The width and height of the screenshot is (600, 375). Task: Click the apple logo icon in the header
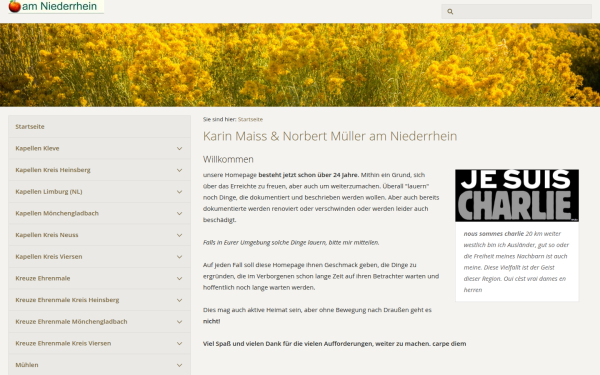pyautogui.click(x=15, y=6)
